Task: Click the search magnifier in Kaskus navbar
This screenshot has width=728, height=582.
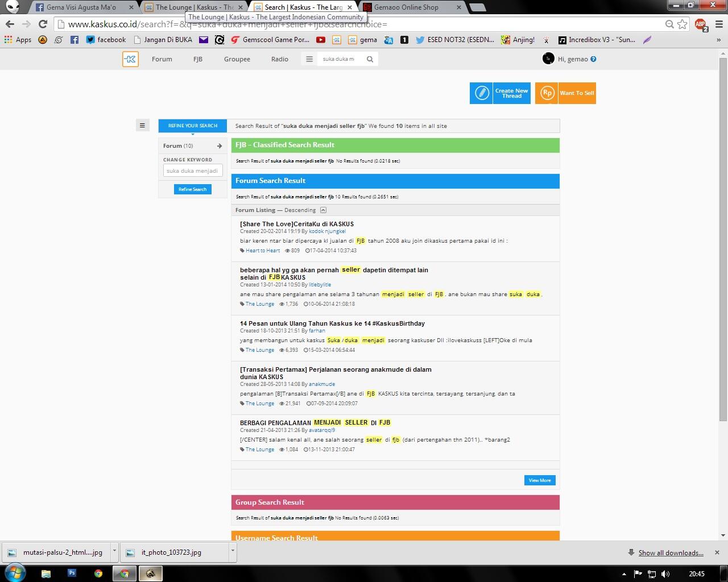Action: point(370,59)
